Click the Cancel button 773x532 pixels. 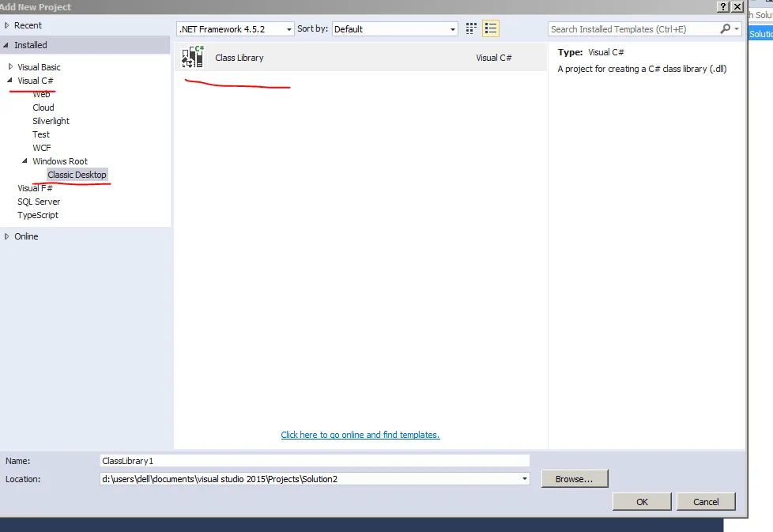tap(706, 501)
